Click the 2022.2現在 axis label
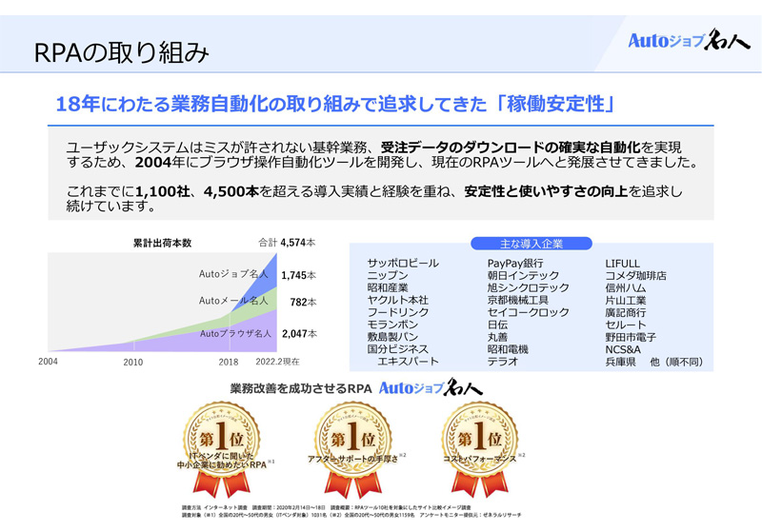This screenshot has height=532, width=762. [x=277, y=362]
